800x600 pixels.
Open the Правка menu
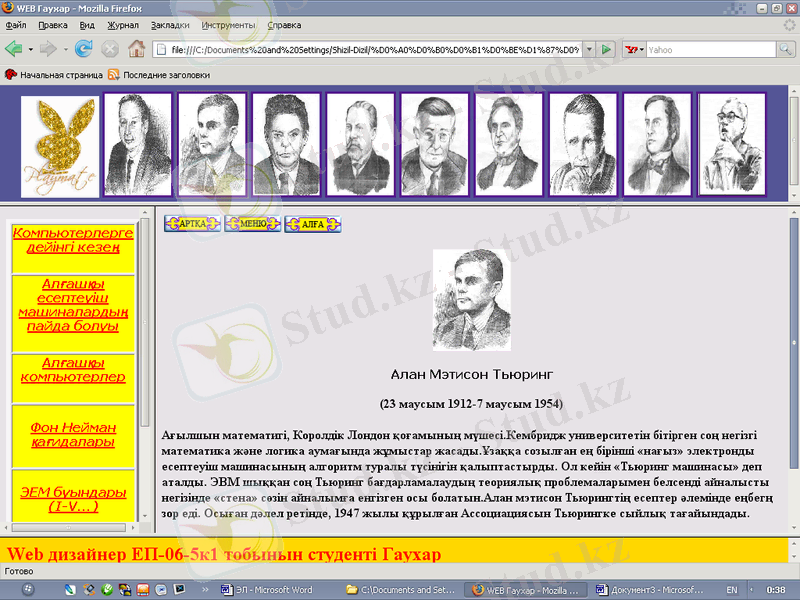pyautogui.click(x=53, y=25)
